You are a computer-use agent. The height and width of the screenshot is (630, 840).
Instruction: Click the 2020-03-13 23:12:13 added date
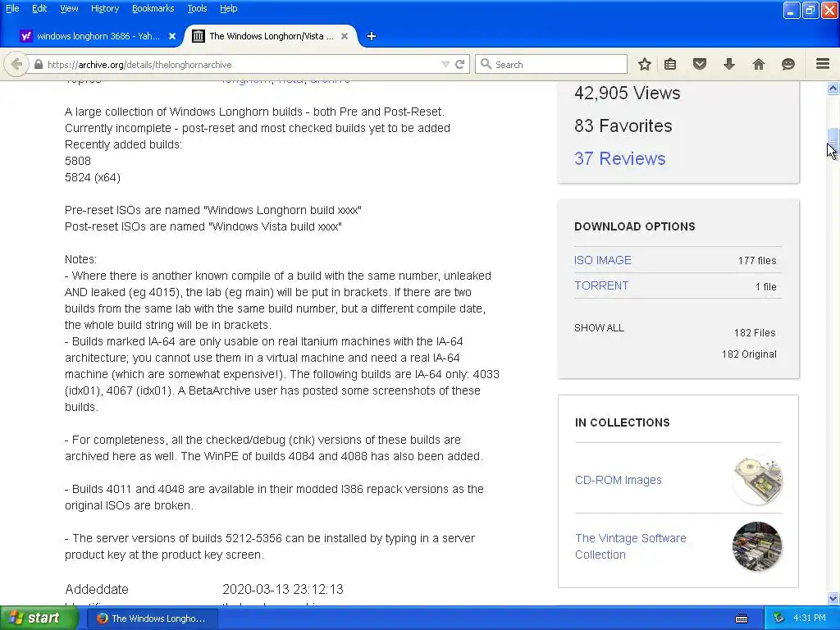coord(283,589)
